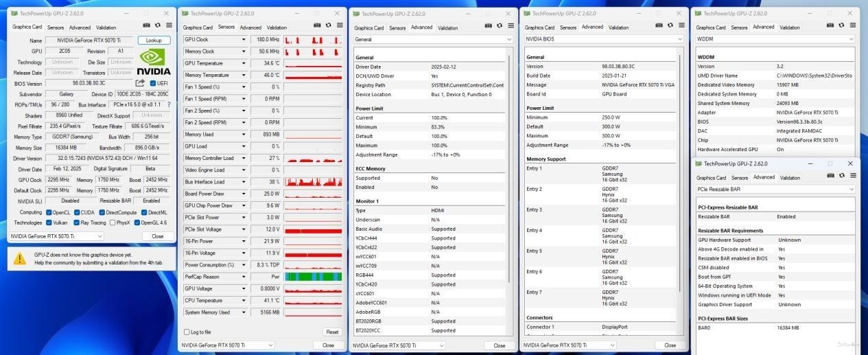The width and height of the screenshot is (868, 355).
Task: Toggle the UEFI checkbox
Action: click(153, 84)
